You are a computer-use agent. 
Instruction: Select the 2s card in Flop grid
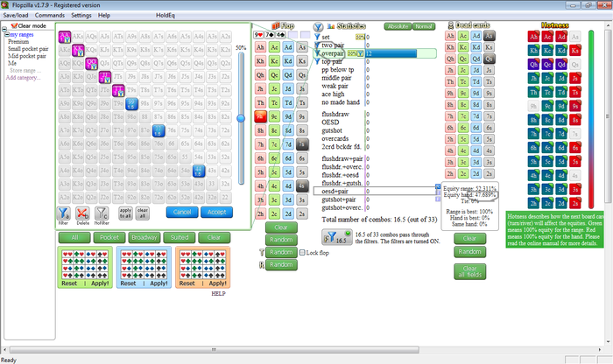pyautogui.click(x=302, y=213)
